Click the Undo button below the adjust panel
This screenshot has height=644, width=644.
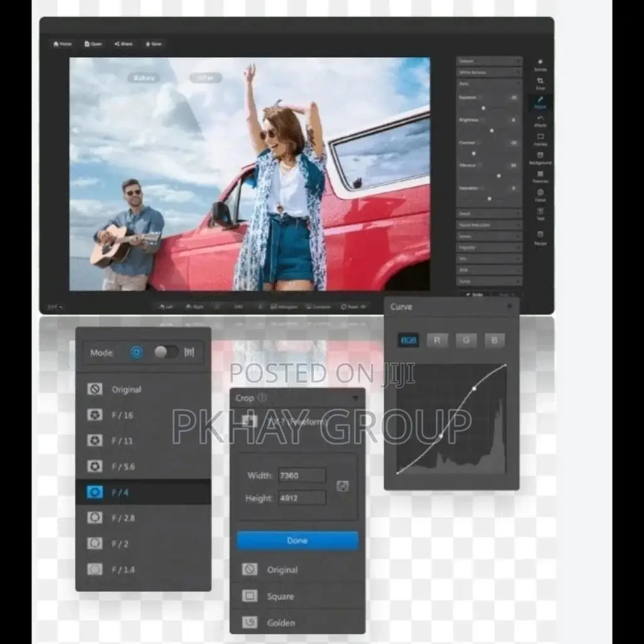(474, 295)
